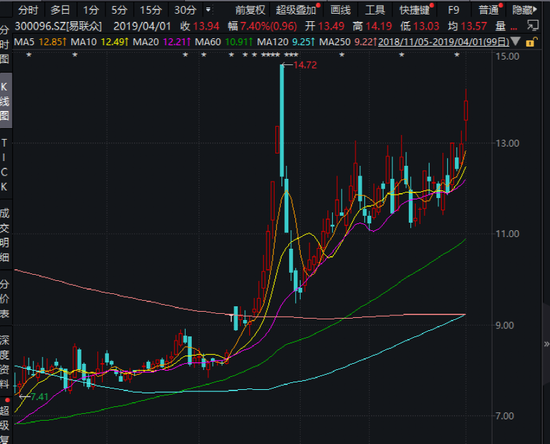This screenshot has height=444, width=550.
Task: Click the change value 幅 7.40%(0.96)
Action: [x=262, y=26]
